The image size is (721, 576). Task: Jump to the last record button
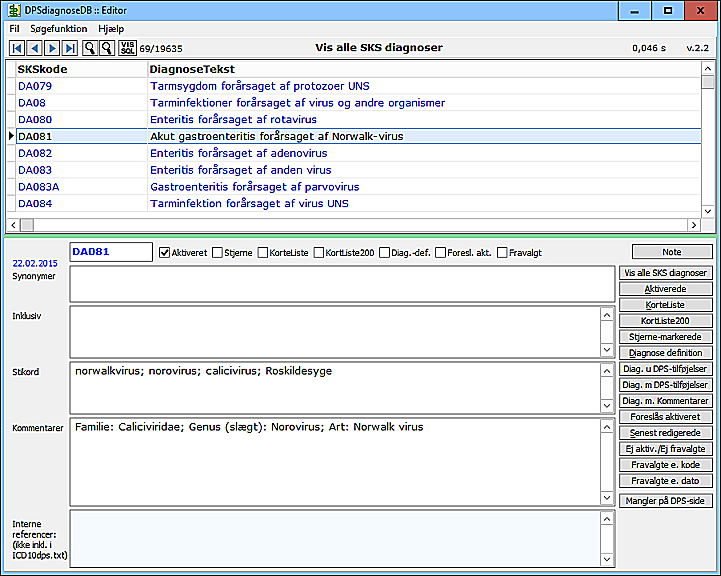(x=70, y=48)
